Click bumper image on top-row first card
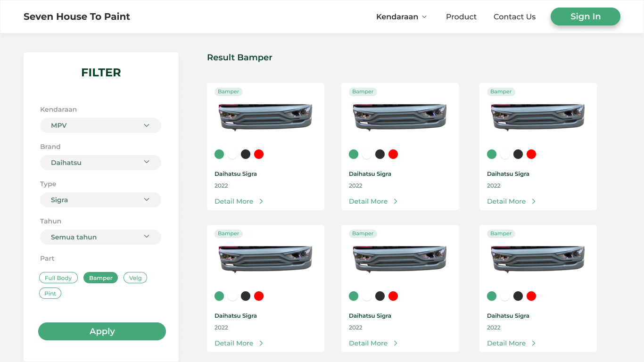This screenshot has height=362, width=644. tap(265, 117)
